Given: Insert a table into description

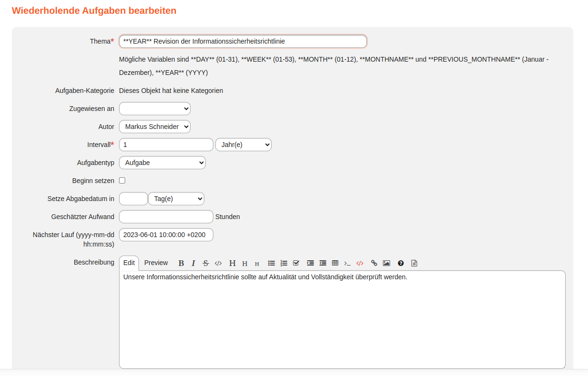Looking at the screenshot, I should [x=335, y=263].
